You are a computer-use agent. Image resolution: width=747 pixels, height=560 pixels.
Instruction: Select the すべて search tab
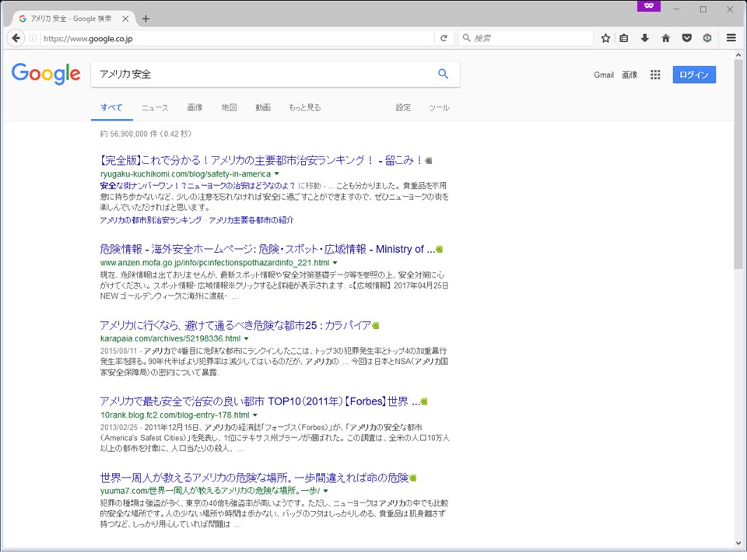point(111,107)
